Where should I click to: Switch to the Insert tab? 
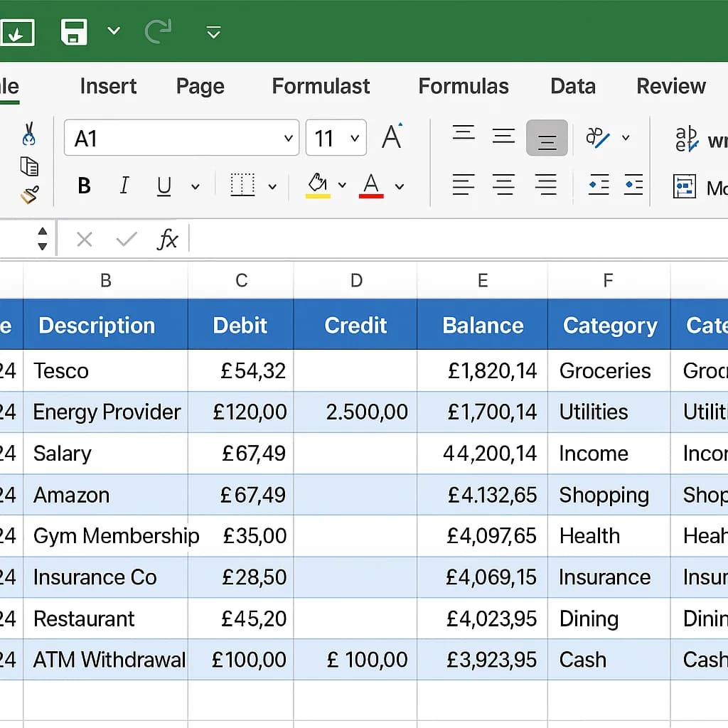tap(108, 86)
